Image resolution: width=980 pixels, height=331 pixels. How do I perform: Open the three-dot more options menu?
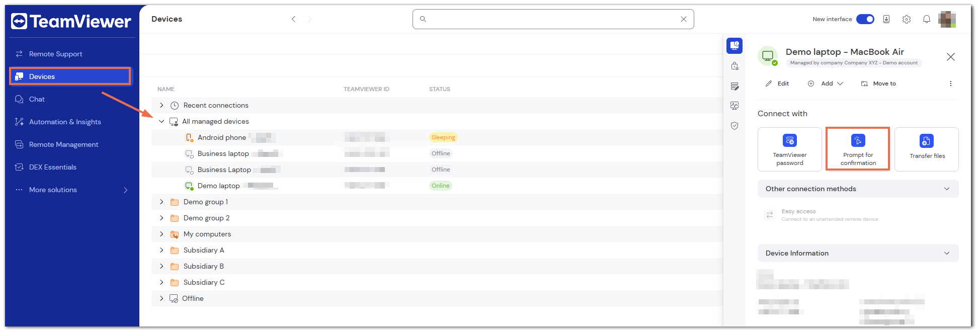pyautogui.click(x=950, y=84)
